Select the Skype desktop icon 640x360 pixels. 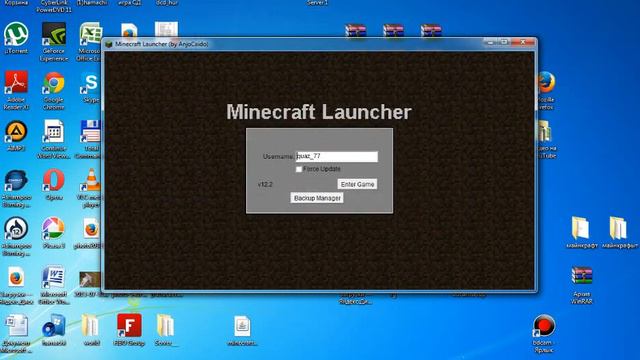91,83
